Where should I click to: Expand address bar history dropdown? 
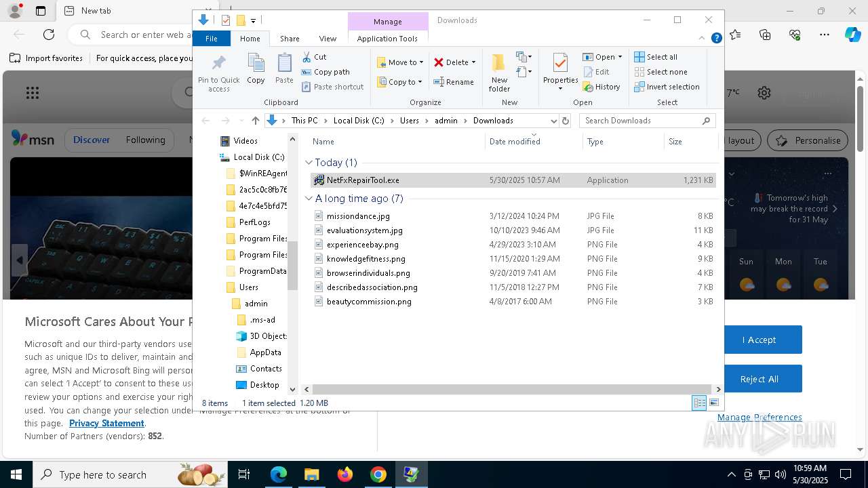tap(553, 121)
